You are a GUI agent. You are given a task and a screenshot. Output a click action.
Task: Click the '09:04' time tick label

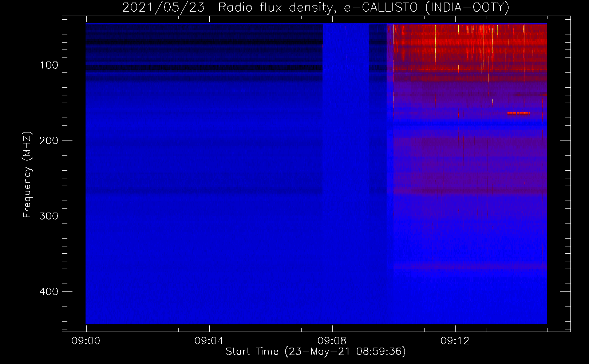click(209, 341)
